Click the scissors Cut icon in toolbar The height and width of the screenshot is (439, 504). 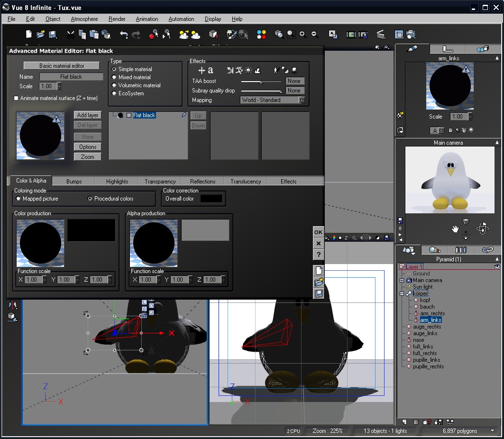tap(70, 35)
